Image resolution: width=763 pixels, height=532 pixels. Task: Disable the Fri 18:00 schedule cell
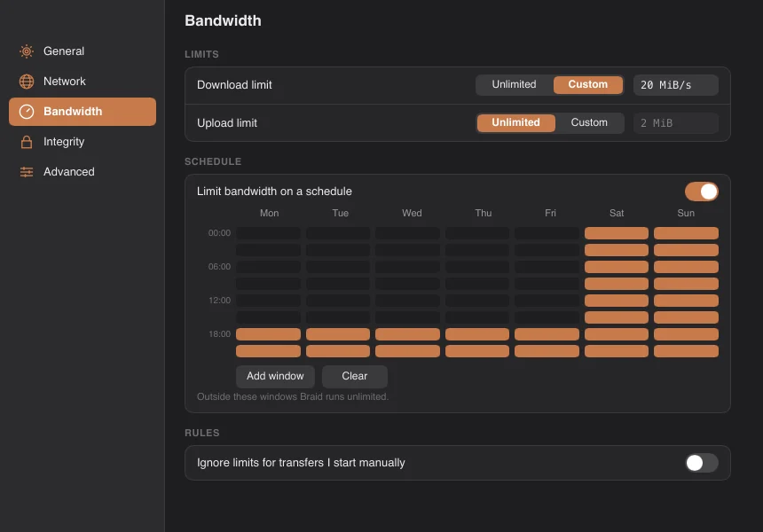click(547, 334)
